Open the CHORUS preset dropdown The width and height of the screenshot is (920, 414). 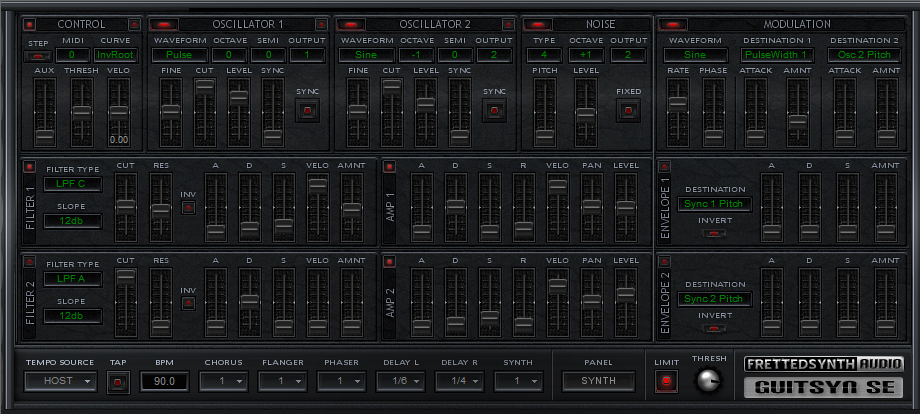coord(224,381)
